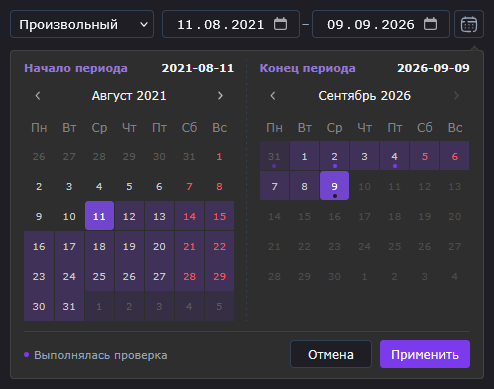Screen dimensions: 494x389
Task: Go to previous month before Сентябрь 2026
Action: point(273,96)
